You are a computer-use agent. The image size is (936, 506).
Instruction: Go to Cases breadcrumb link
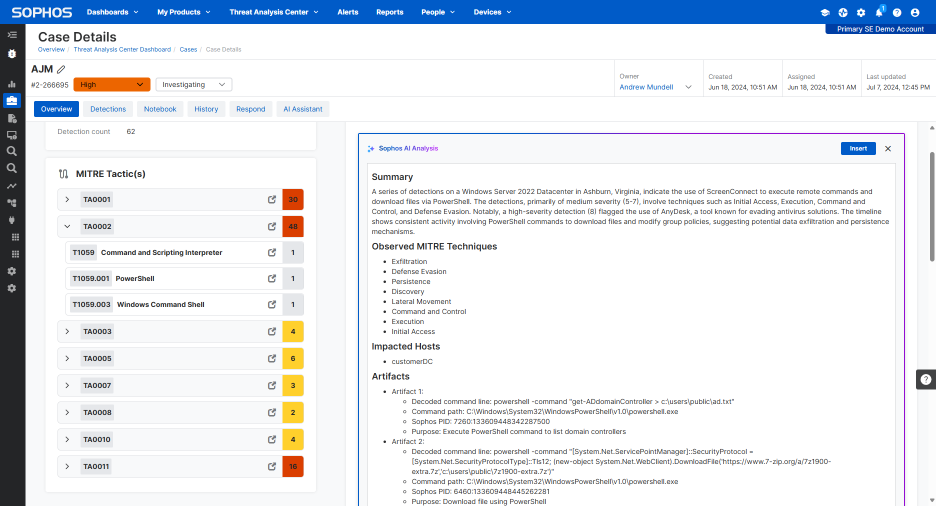188,49
